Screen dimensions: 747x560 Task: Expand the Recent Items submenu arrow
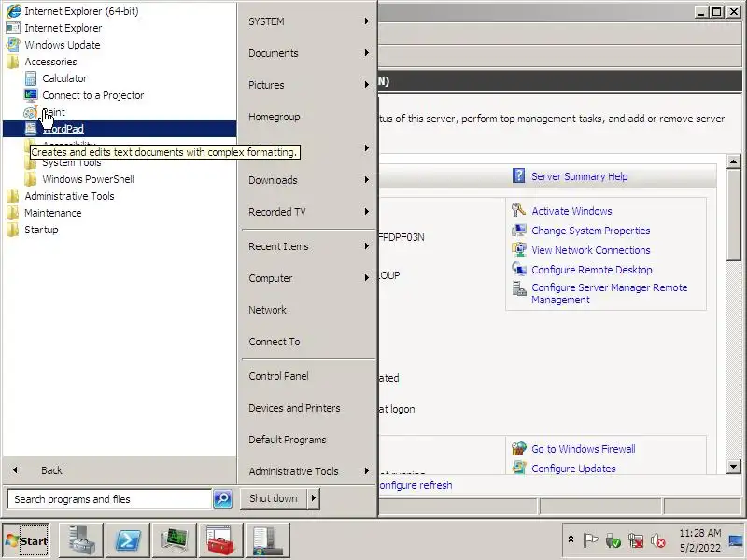click(x=366, y=246)
